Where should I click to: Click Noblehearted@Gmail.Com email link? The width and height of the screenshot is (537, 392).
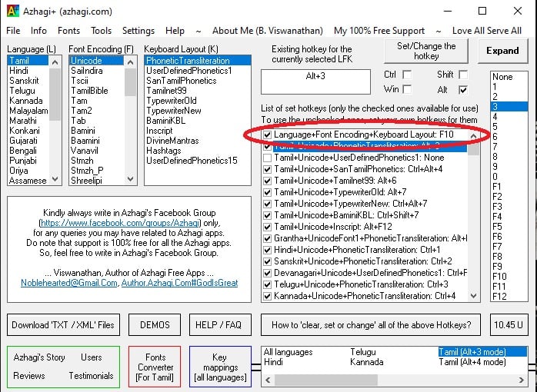(68, 283)
